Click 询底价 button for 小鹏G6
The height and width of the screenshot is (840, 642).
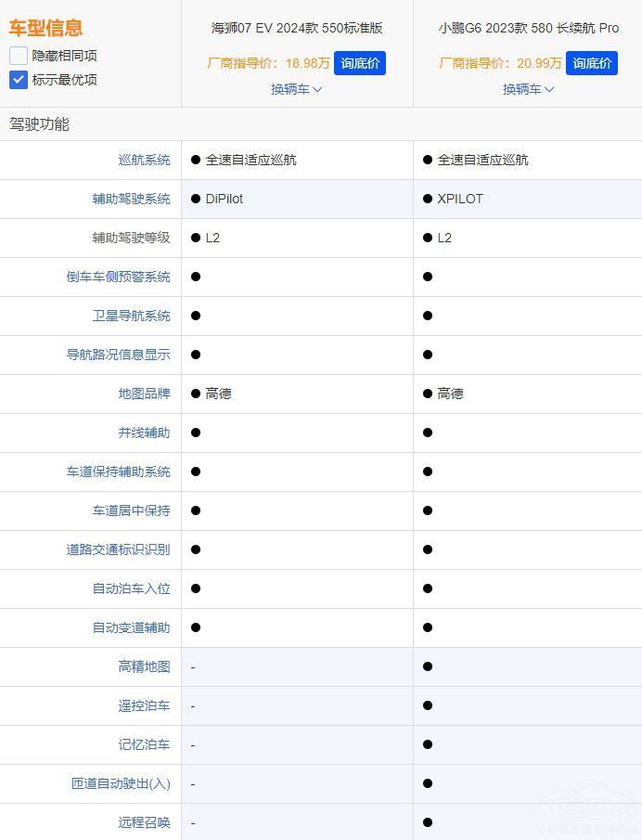(591, 63)
